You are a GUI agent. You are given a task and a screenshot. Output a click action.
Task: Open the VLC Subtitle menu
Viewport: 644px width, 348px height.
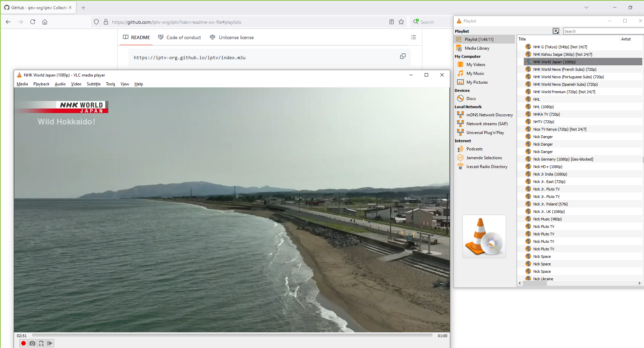point(94,84)
